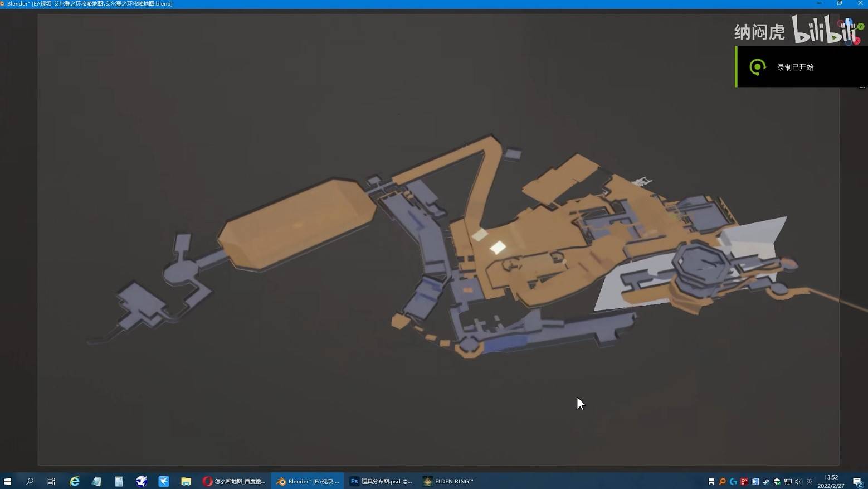Restore down the Blender window

point(840,3)
